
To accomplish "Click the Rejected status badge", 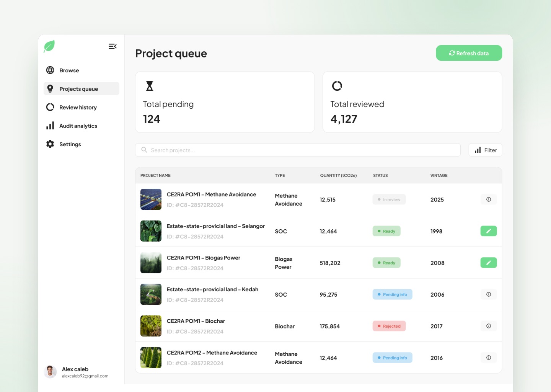I will (x=389, y=326).
